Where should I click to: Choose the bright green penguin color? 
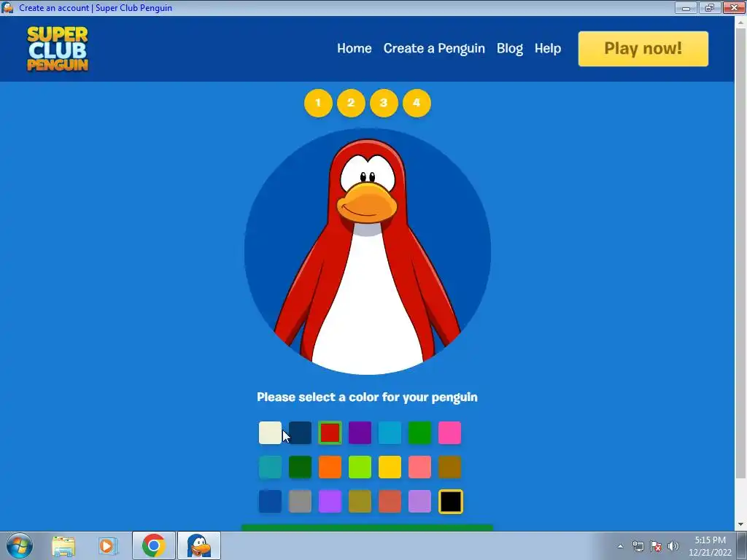coord(419,433)
